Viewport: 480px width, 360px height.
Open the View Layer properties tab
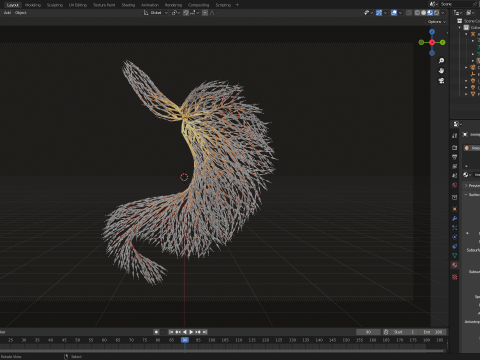455,166
